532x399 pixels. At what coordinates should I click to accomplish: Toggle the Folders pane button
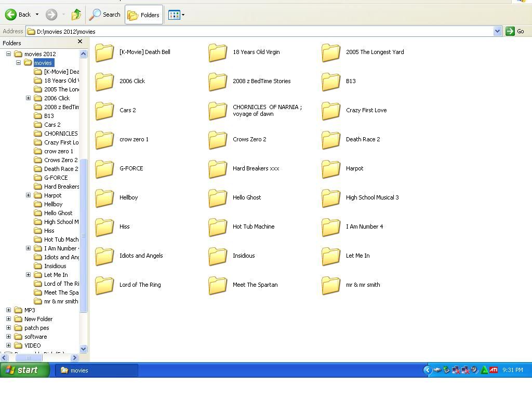click(143, 15)
